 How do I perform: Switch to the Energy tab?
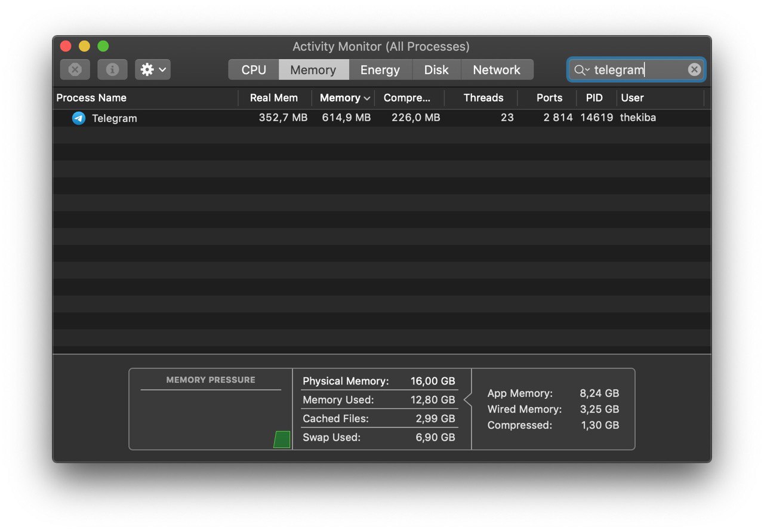(380, 70)
